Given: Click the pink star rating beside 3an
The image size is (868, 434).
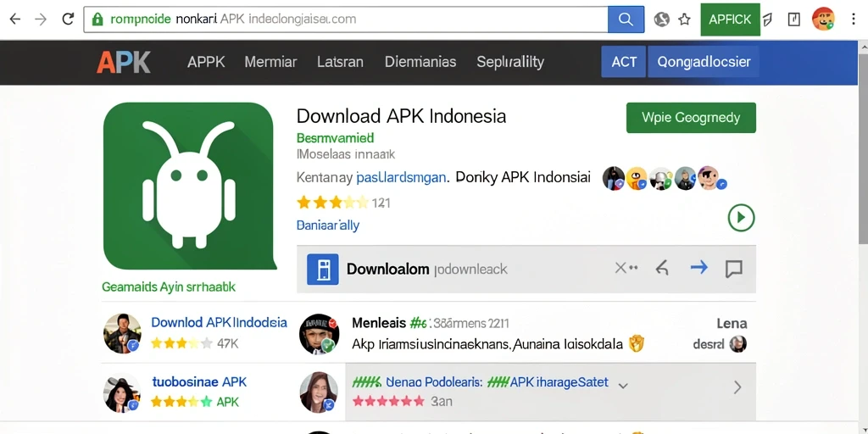Looking at the screenshot, I should pyautogui.click(x=388, y=401).
